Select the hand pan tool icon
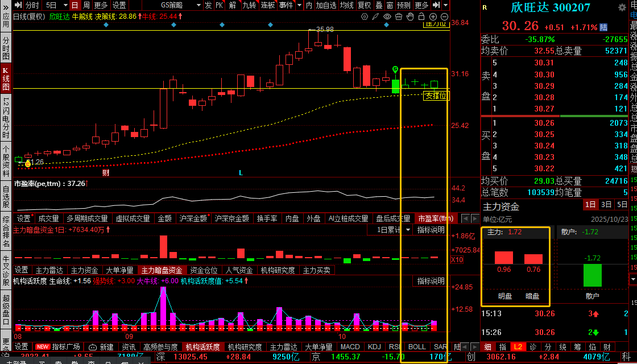This screenshot has height=364, width=637. [x=410, y=16]
